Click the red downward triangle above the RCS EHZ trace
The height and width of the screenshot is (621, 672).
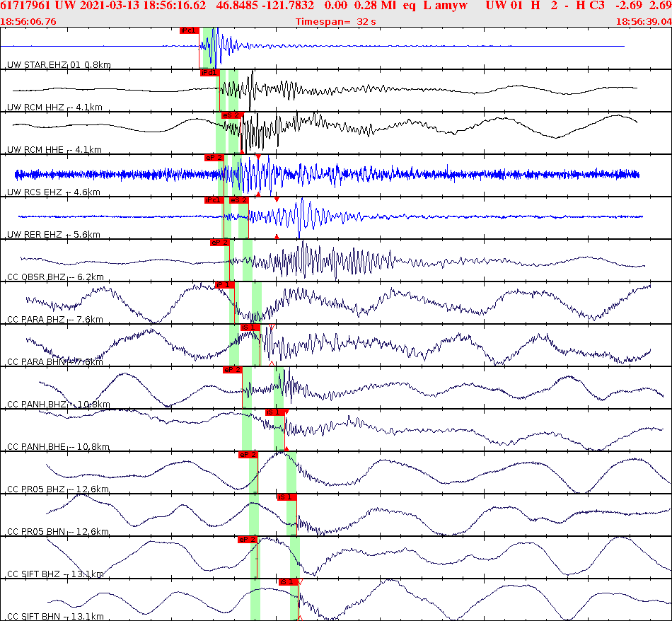[258, 157]
